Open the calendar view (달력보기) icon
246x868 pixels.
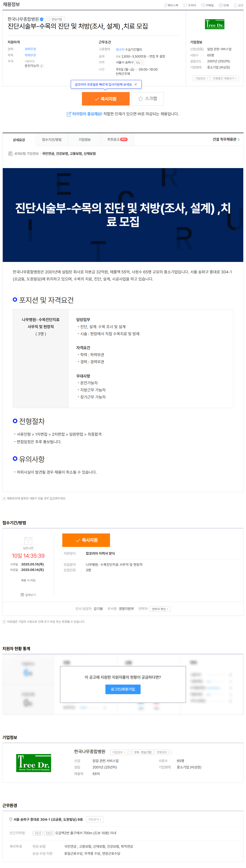28,595
